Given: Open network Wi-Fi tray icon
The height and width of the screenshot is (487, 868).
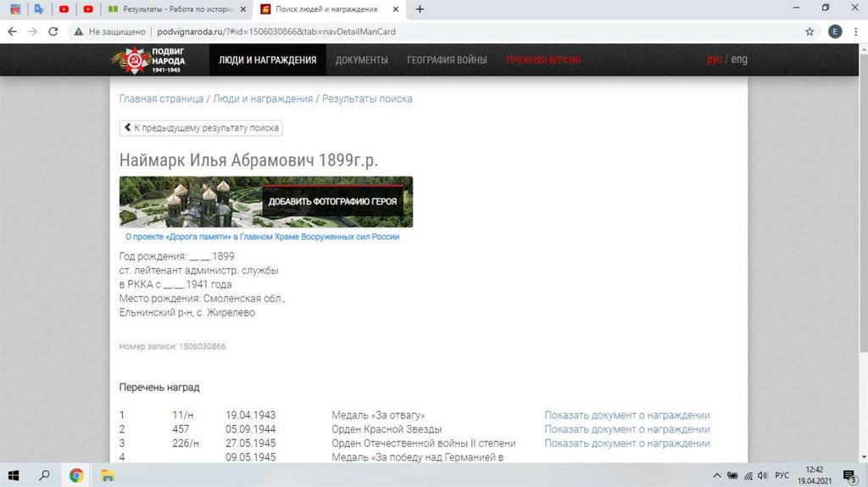Looking at the screenshot, I should point(748,475).
